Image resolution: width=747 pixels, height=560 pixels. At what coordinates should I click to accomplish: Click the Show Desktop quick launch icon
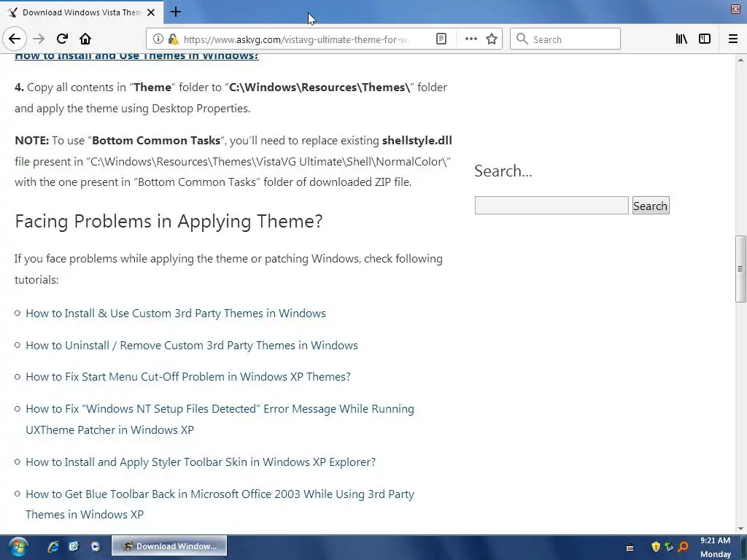click(74, 547)
